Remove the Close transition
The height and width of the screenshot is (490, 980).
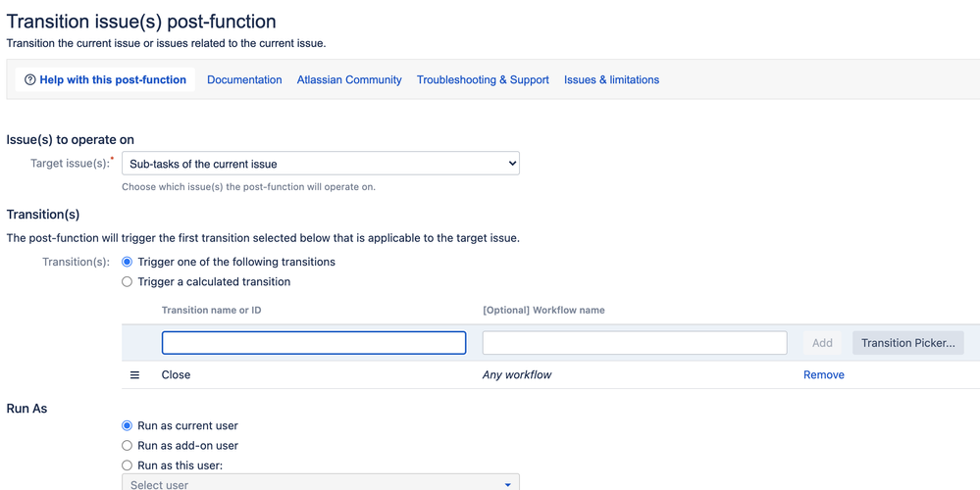823,375
